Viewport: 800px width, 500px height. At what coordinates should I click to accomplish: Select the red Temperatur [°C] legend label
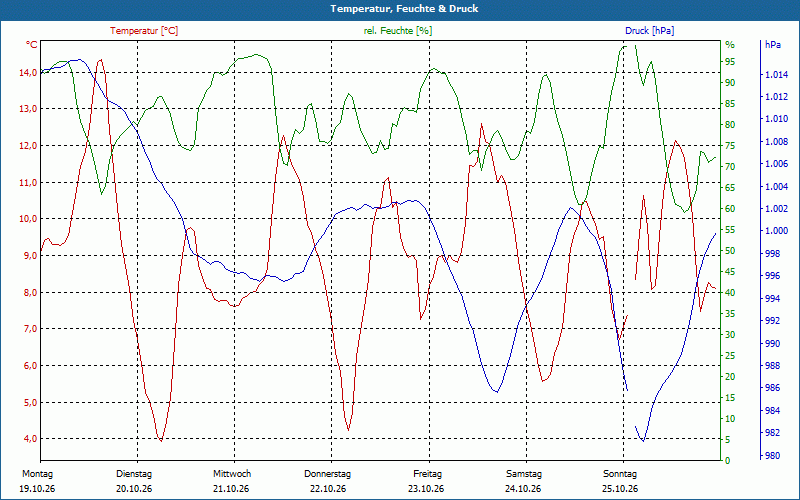144,31
